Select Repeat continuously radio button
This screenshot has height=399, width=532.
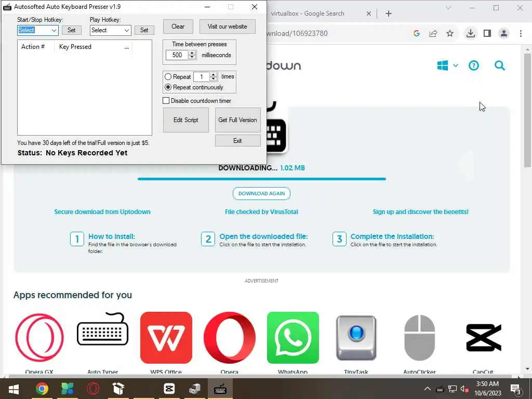point(168,87)
